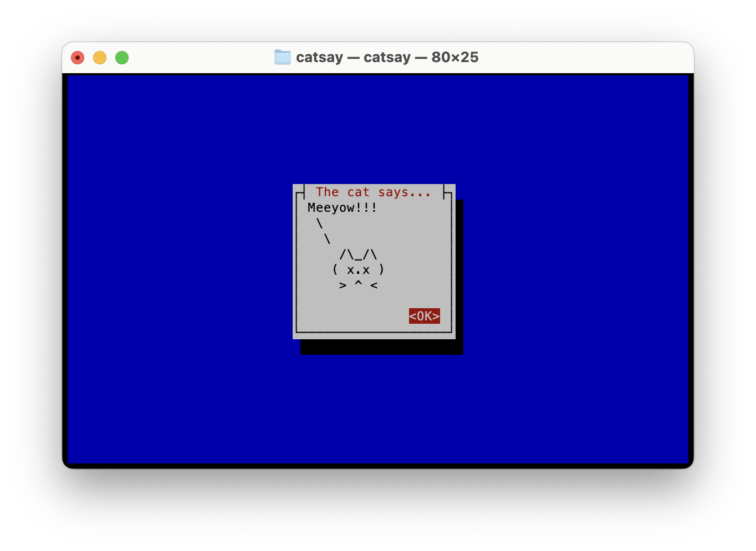
Task: Click the folder icon in the title bar
Action: (x=283, y=57)
